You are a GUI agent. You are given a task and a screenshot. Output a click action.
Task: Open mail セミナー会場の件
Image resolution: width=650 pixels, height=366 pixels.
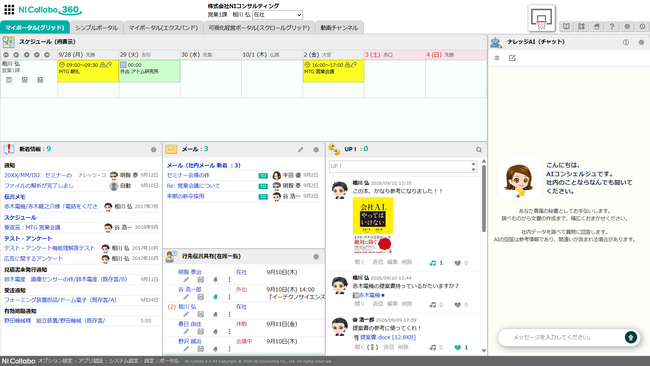(x=188, y=175)
